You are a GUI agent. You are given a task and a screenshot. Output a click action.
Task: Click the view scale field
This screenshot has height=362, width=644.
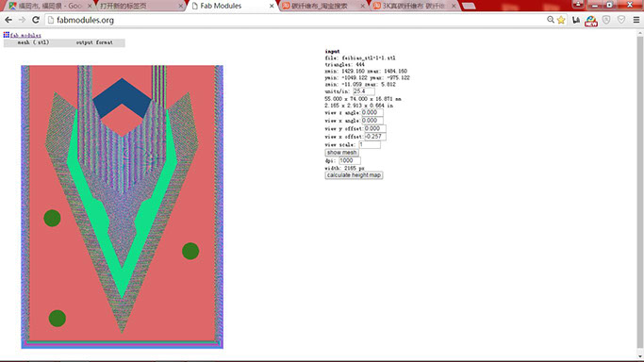[370, 145]
